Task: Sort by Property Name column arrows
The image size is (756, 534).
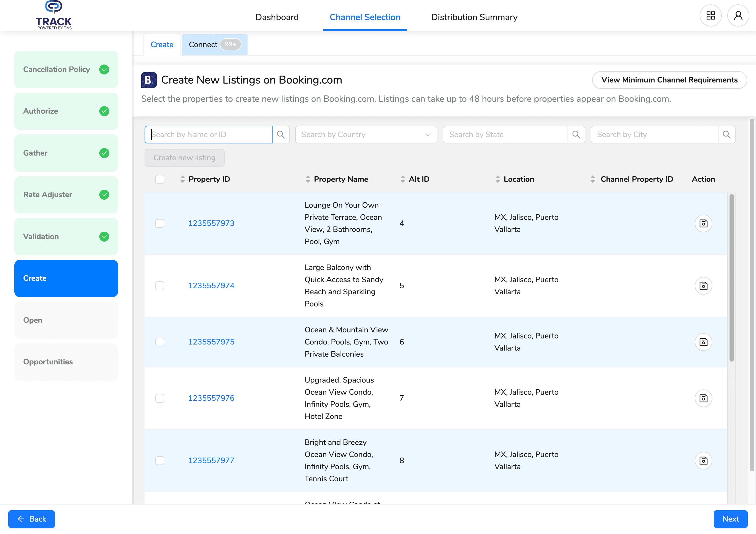Action: click(308, 180)
